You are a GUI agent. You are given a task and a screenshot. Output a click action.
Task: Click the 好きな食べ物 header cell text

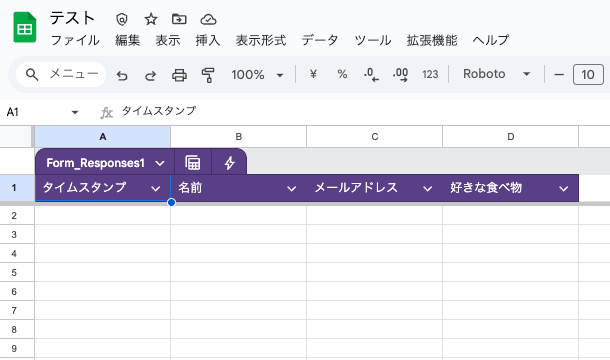click(486, 188)
